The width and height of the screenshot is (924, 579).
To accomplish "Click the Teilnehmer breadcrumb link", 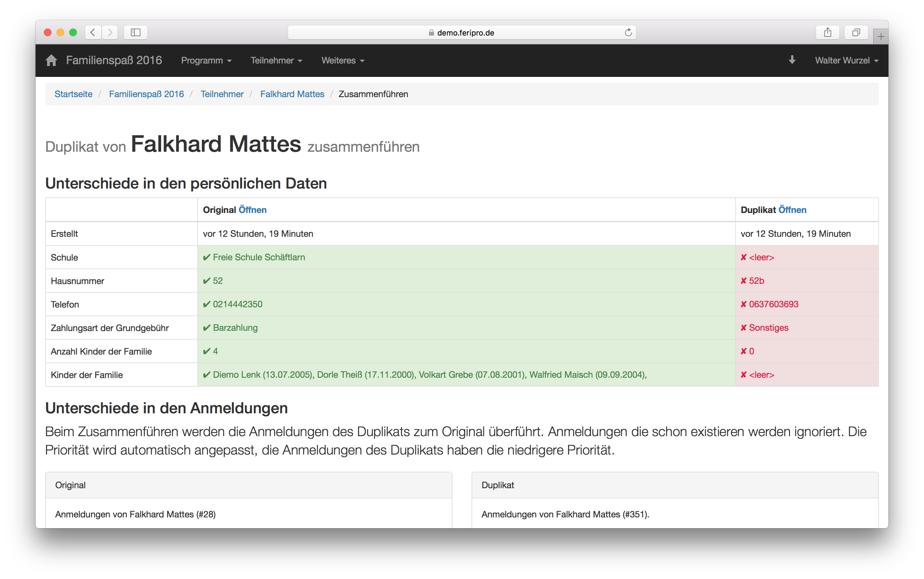I will (222, 94).
